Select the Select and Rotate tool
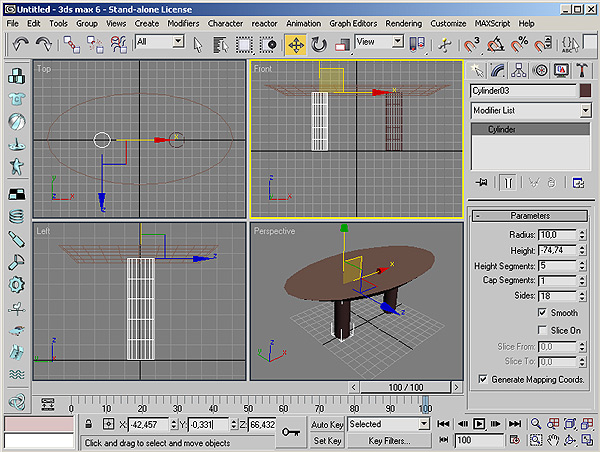 click(319, 44)
